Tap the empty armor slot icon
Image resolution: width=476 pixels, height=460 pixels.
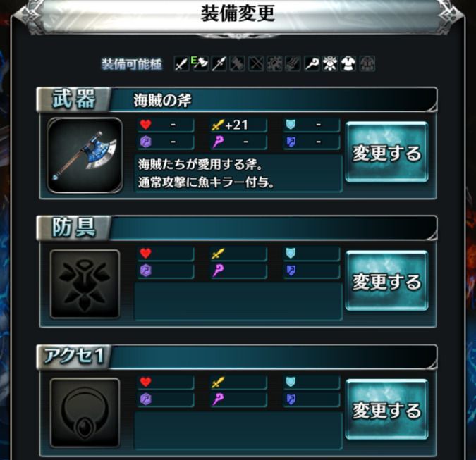pos(85,284)
